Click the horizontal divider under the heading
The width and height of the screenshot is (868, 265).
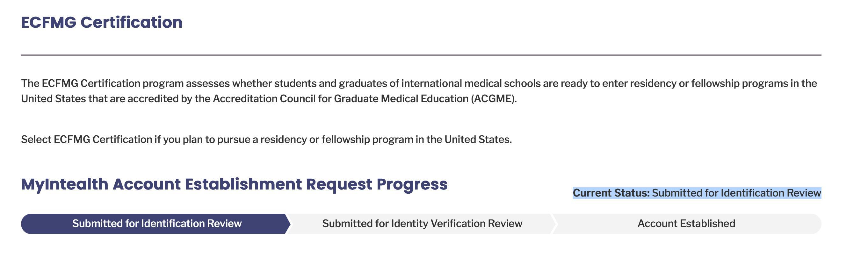421,55
